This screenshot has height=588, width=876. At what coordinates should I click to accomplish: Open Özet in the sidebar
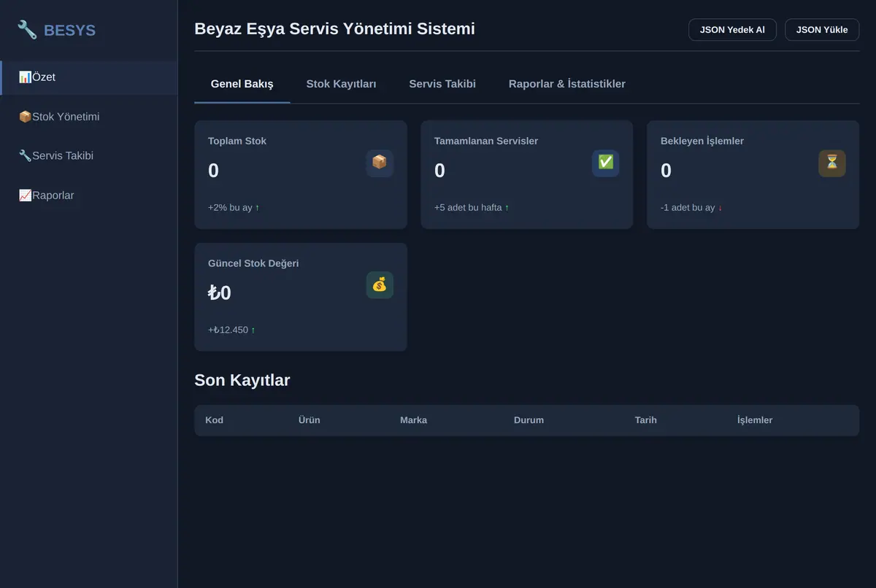[88, 77]
